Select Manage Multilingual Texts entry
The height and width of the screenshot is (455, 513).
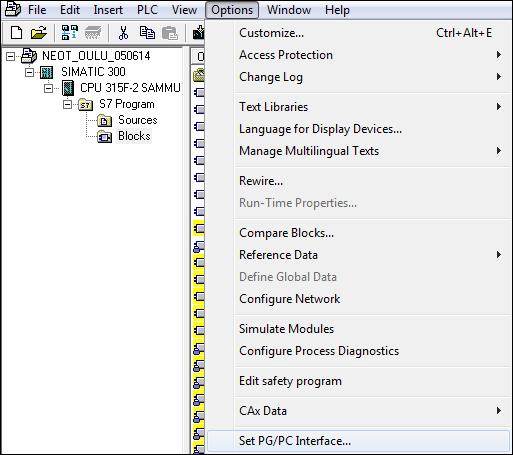pos(358,151)
